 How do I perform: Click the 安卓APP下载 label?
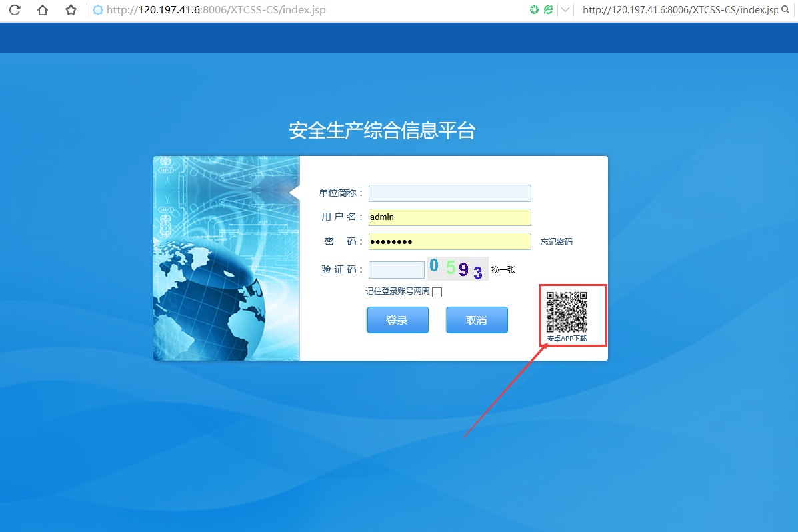point(567,339)
